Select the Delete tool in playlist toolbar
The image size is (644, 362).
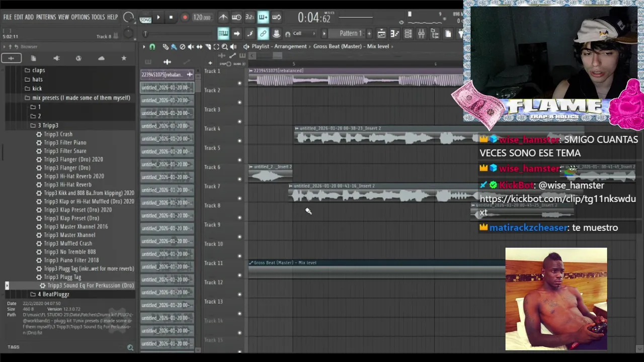tap(183, 46)
